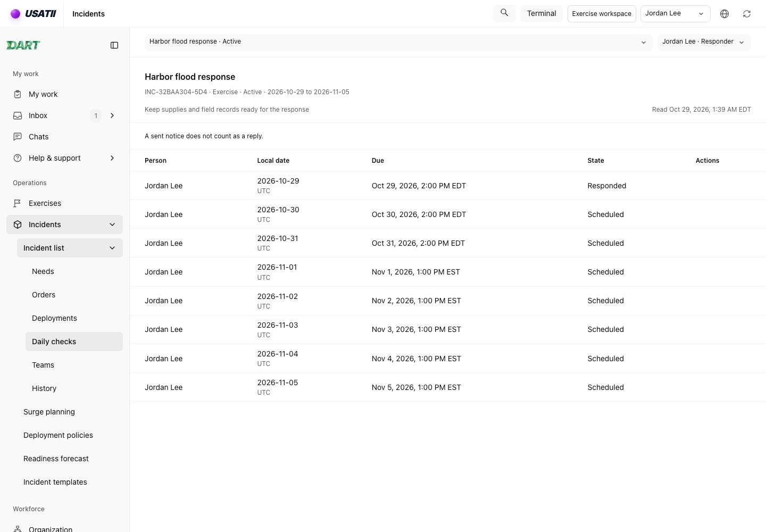Go to Orders in the sidebar

tap(74, 295)
